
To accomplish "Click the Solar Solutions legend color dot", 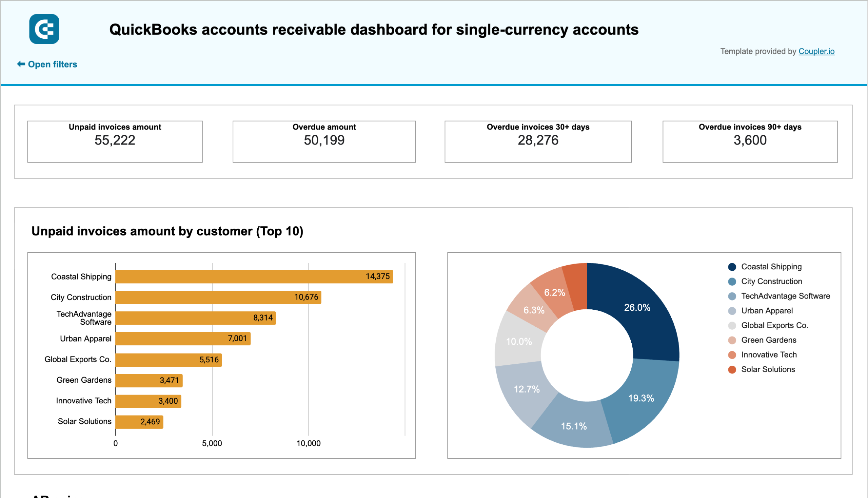I will [733, 369].
